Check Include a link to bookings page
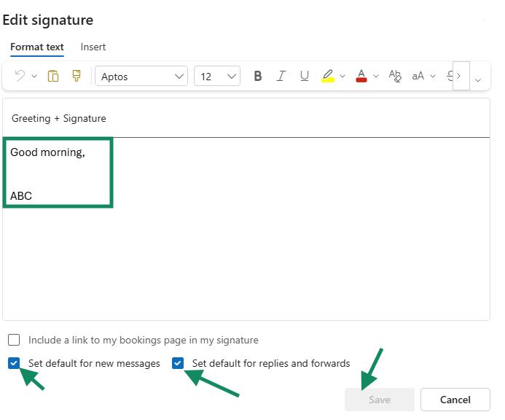 click(x=14, y=340)
